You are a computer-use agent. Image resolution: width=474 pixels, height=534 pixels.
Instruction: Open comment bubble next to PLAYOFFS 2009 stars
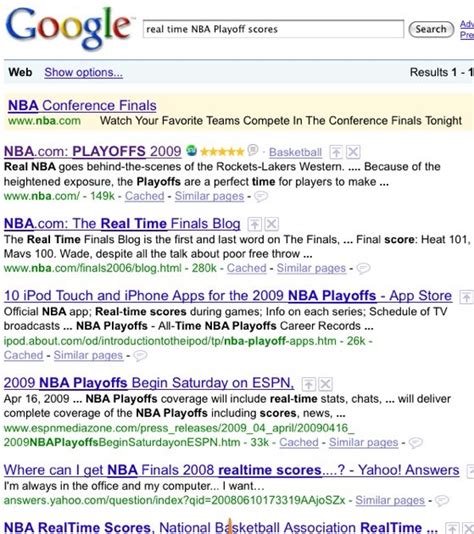tap(253, 150)
